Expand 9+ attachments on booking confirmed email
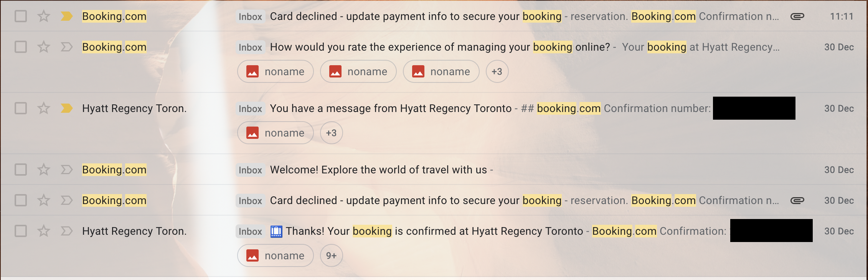 coord(331,255)
